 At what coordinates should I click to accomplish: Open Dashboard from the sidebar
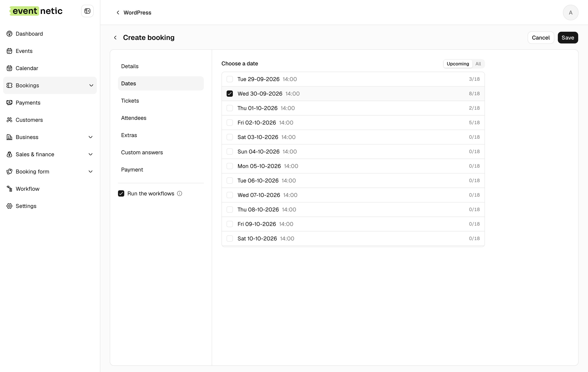(50, 34)
